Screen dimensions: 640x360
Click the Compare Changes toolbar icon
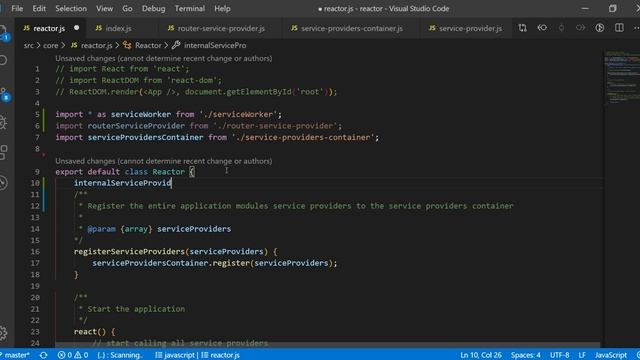[522, 28]
